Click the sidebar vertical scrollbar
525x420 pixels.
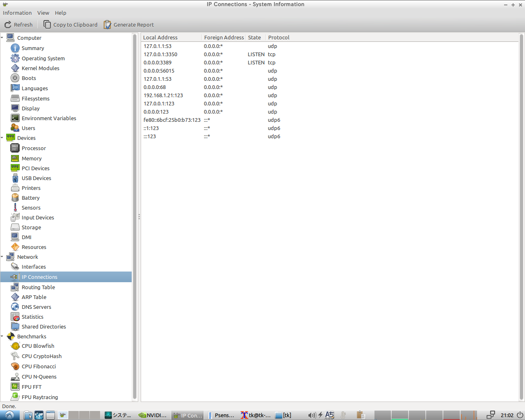(135, 217)
